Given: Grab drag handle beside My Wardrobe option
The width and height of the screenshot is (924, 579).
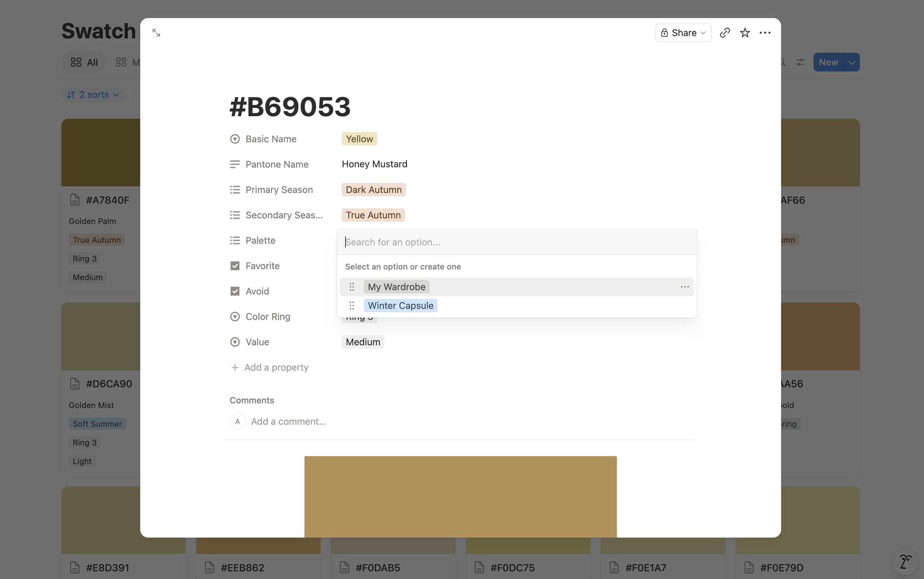Looking at the screenshot, I should point(352,287).
